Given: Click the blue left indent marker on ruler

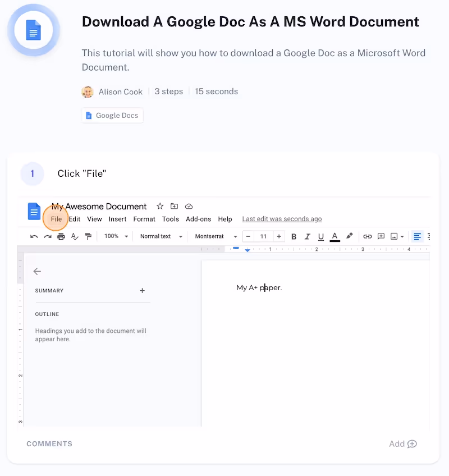Looking at the screenshot, I should pyautogui.click(x=248, y=250).
